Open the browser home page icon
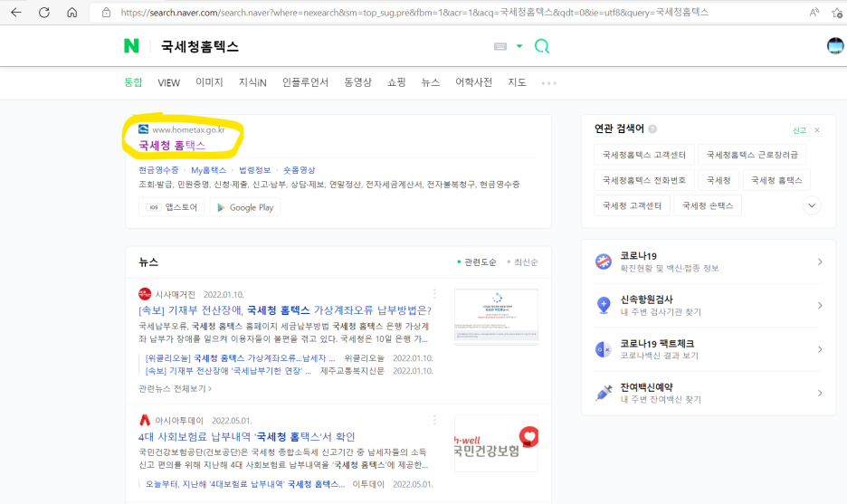The image size is (847, 504). 71,13
